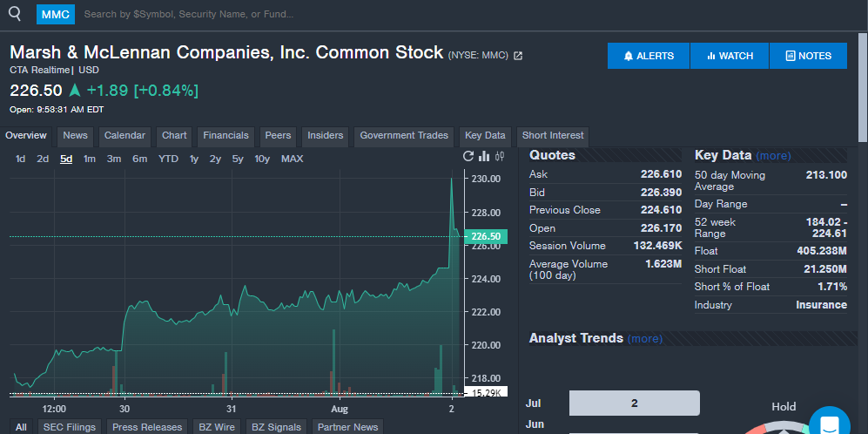Filter news by BZ Wire

tap(217, 427)
